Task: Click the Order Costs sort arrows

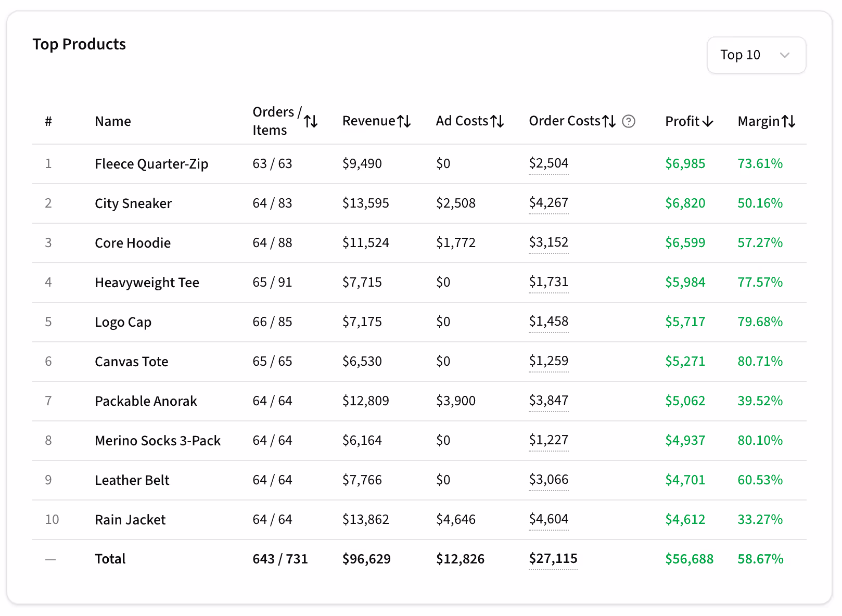Action: pyautogui.click(x=609, y=121)
